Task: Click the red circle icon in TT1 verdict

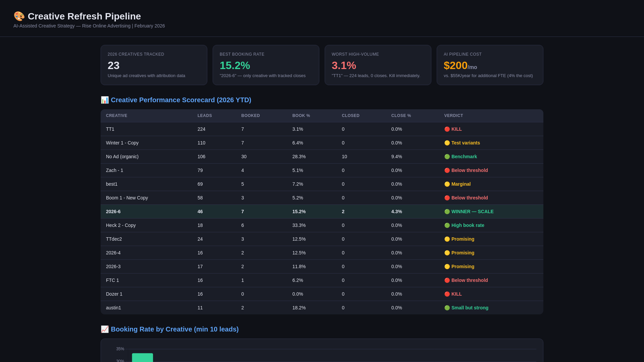Action: tap(447, 129)
